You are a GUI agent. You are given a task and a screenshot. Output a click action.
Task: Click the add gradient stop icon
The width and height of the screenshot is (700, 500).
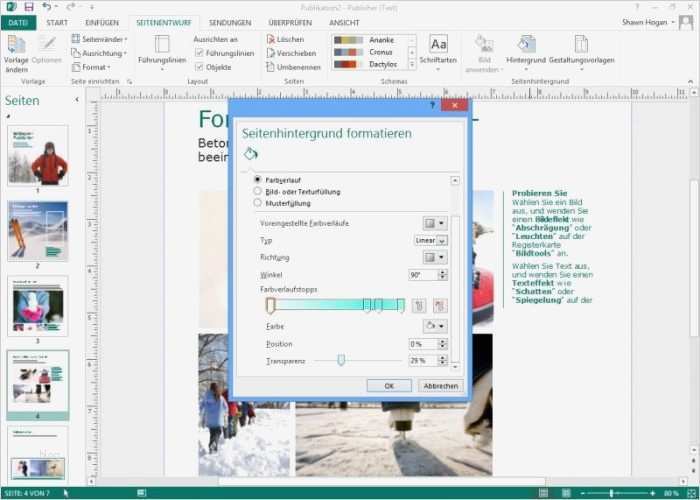(x=419, y=306)
